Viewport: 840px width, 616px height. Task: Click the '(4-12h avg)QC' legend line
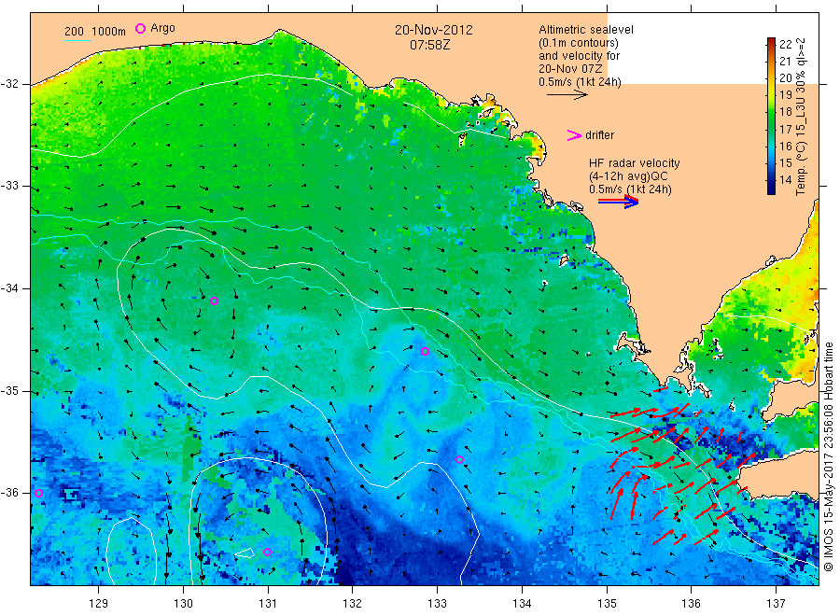click(628, 176)
